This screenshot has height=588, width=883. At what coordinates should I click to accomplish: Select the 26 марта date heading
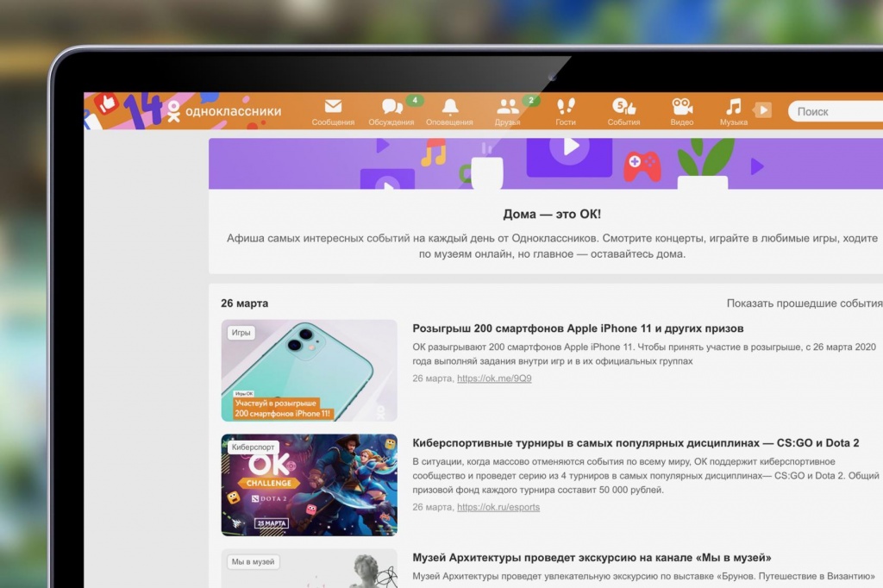pos(244,303)
